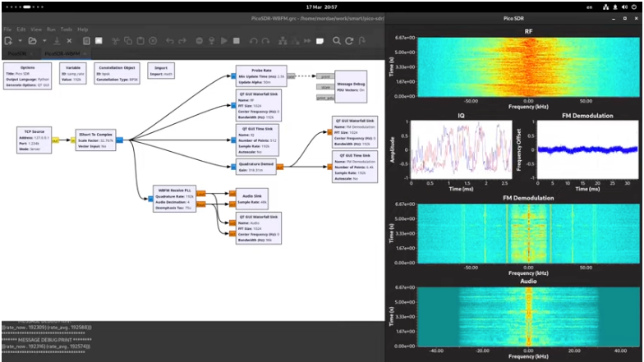Open the View menu

pyautogui.click(x=36, y=30)
